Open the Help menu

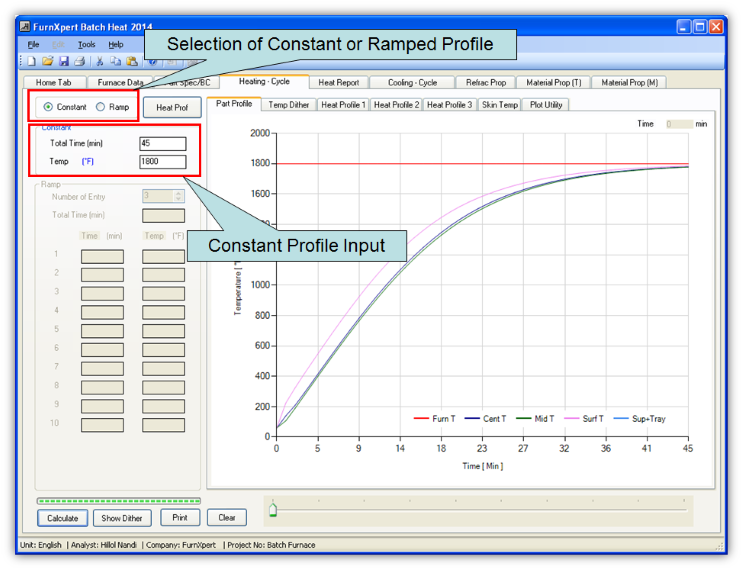(x=116, y=45)
